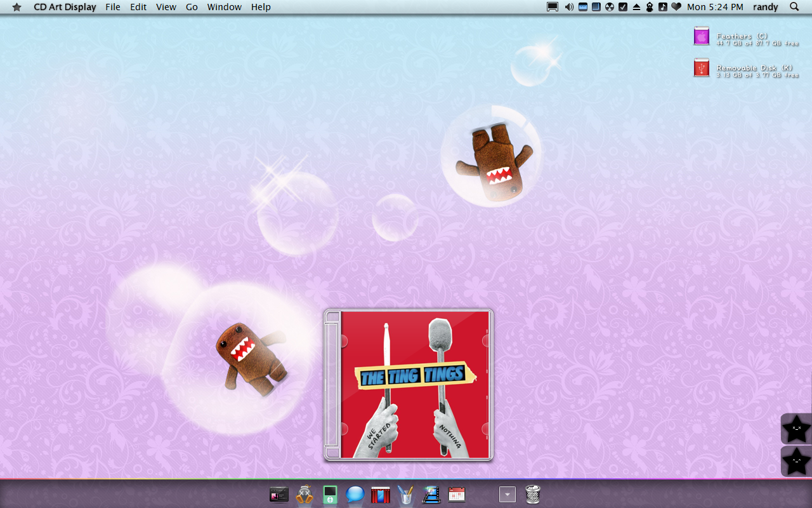Click the checkmark box icon in the menu bar
Viewport: 812px width, 508px height.
(x=622, y=7)
